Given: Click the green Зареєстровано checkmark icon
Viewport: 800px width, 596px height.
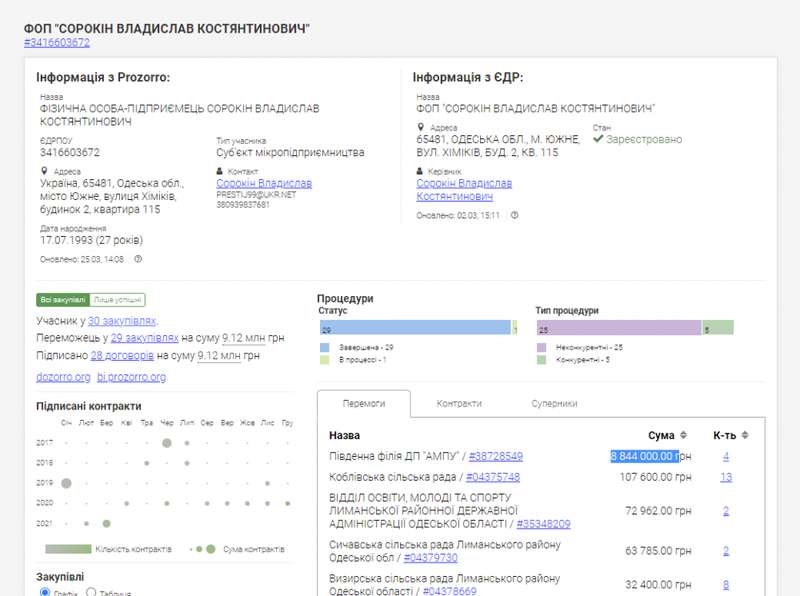Looking at the screenshot, I should pos(598,140).
